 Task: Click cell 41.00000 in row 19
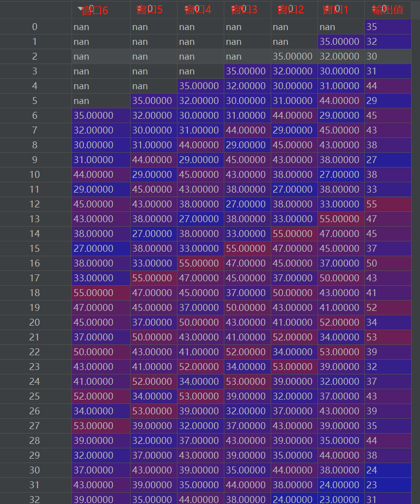(341, 307)
